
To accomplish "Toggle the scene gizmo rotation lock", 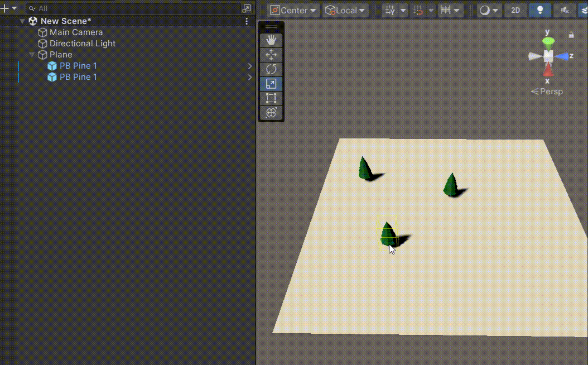I will click(571, 35).
